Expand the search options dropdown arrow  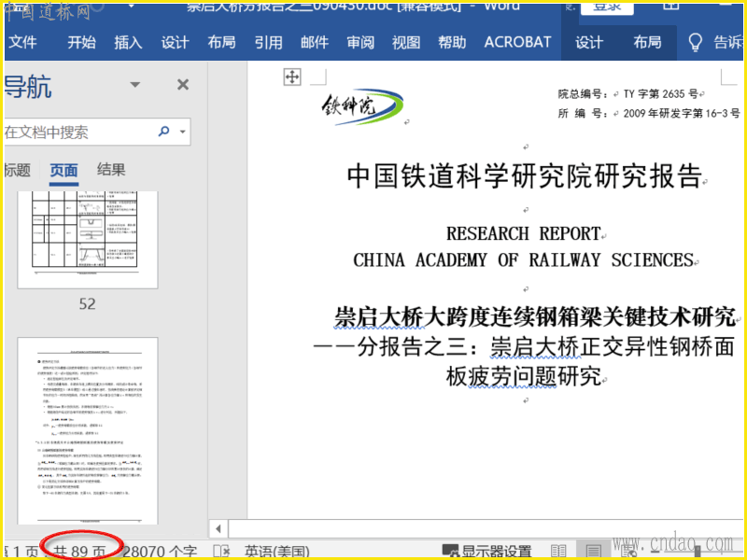point(182,132)
